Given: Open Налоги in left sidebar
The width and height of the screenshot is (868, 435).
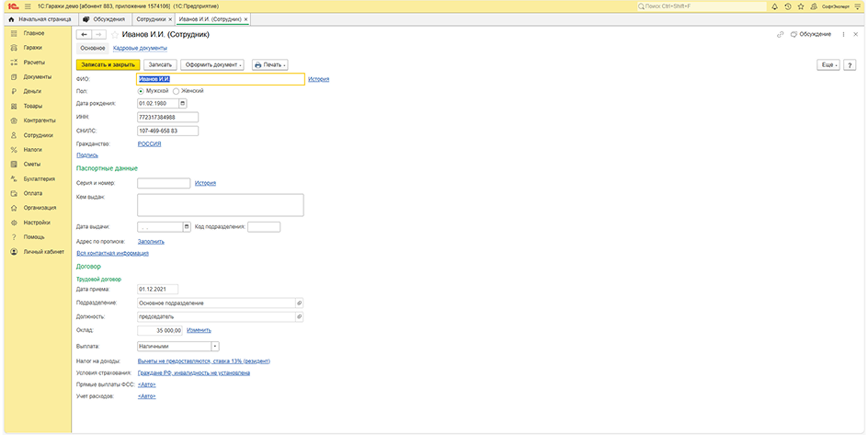Looking at the screenshot, I should (32, 149).
